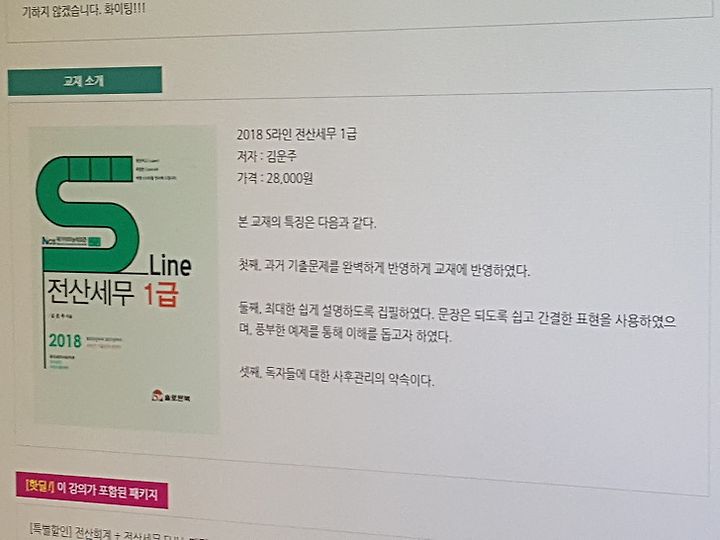This screenshot has width=720, height=540.
Task: Click the 둘째 paragraph about easy explanations
Action: (x=457, y=323)
